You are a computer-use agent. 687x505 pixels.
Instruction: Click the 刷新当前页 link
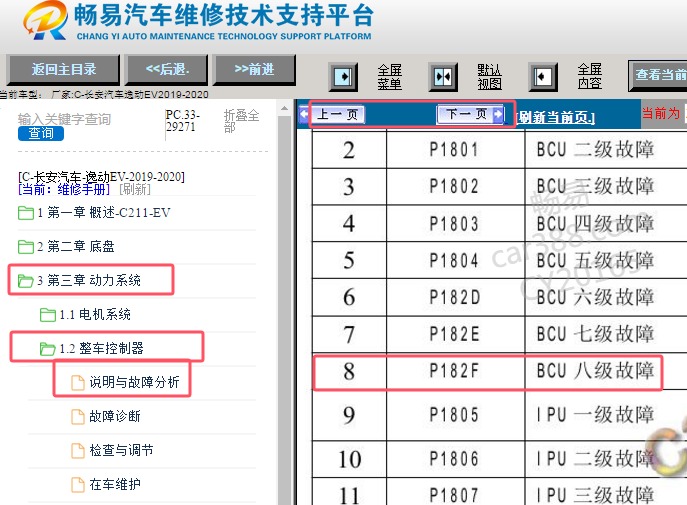click(x=556, y=117)
